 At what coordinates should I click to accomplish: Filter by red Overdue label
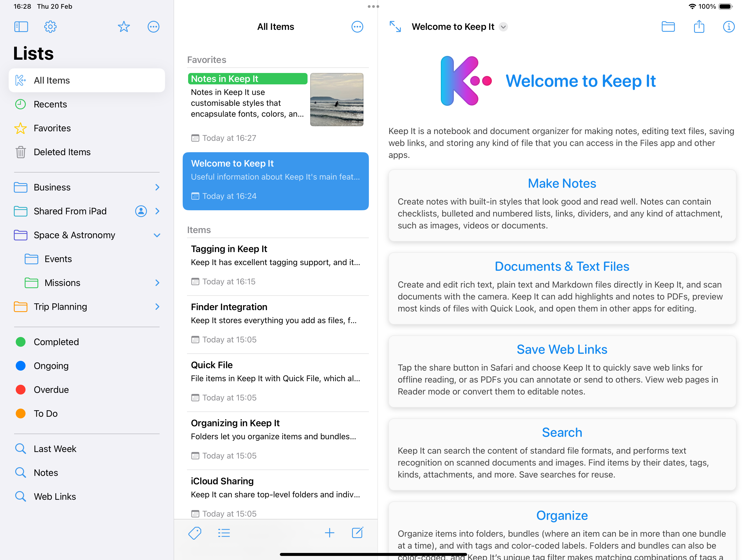point(87,390)
